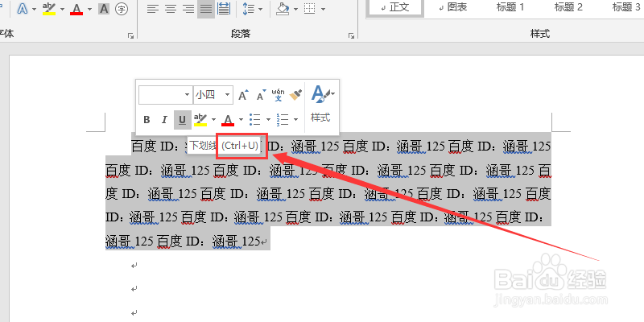644x322 pixels.
Task: Toggle justify alignment in the ribbon
Action: (206, 9)
